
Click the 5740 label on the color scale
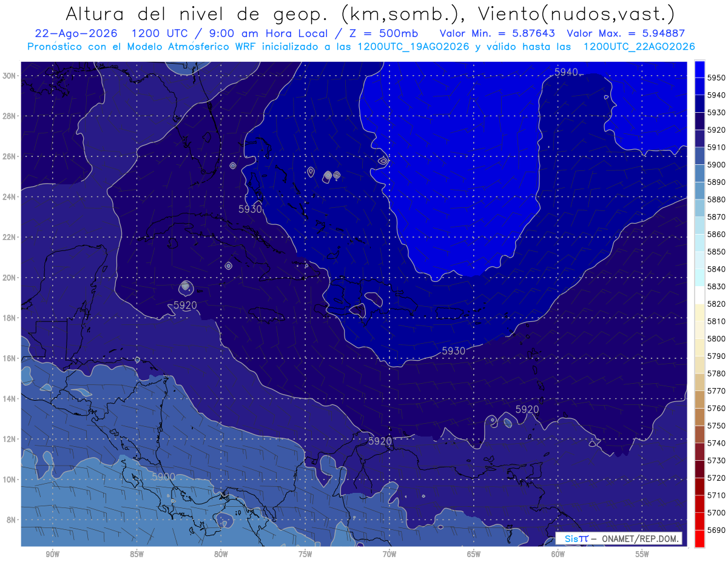click(x=716, y=443)
